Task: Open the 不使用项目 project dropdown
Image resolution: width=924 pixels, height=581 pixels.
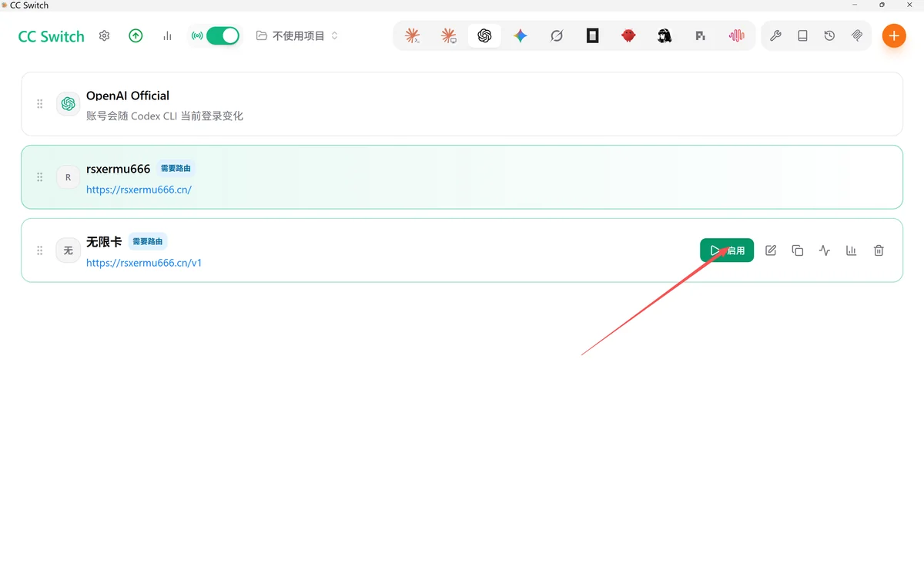Action: 297,35
